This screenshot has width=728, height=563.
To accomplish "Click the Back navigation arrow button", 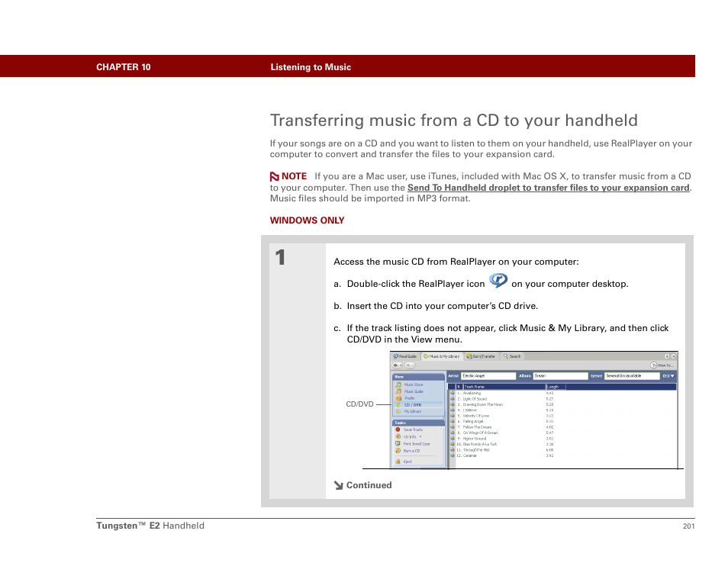I will (x=398, y=365).
